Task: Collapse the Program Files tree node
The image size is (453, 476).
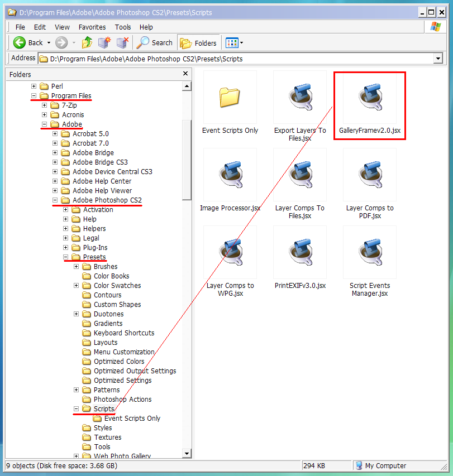Action: [x=34, y=95]
